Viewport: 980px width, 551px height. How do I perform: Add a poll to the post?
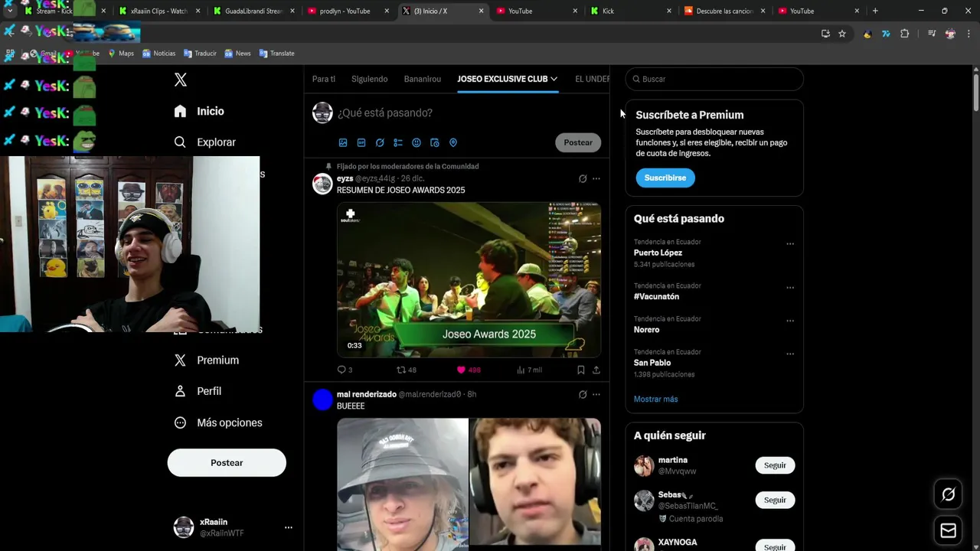point(398,142)
